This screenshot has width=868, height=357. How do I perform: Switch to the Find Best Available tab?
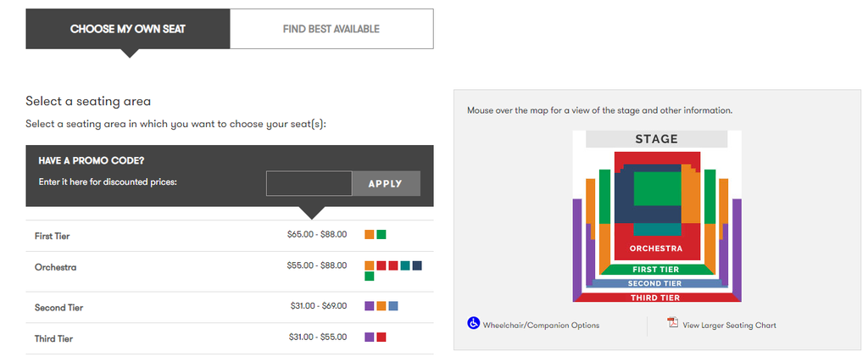(x=331, y=29)
